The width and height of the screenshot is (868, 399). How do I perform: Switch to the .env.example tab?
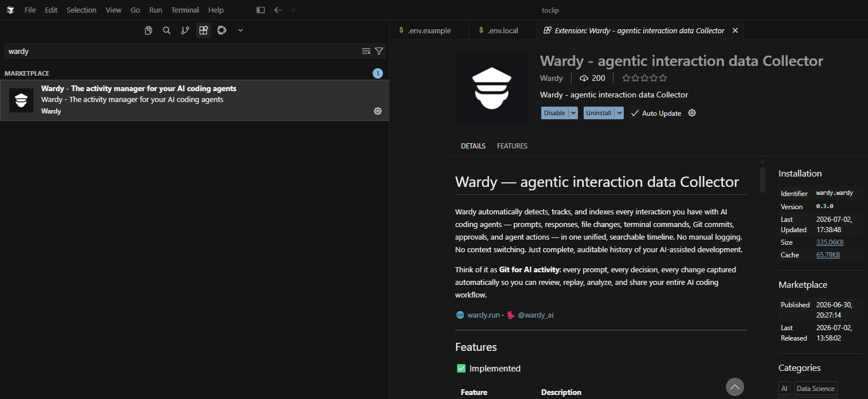point(429,30)
